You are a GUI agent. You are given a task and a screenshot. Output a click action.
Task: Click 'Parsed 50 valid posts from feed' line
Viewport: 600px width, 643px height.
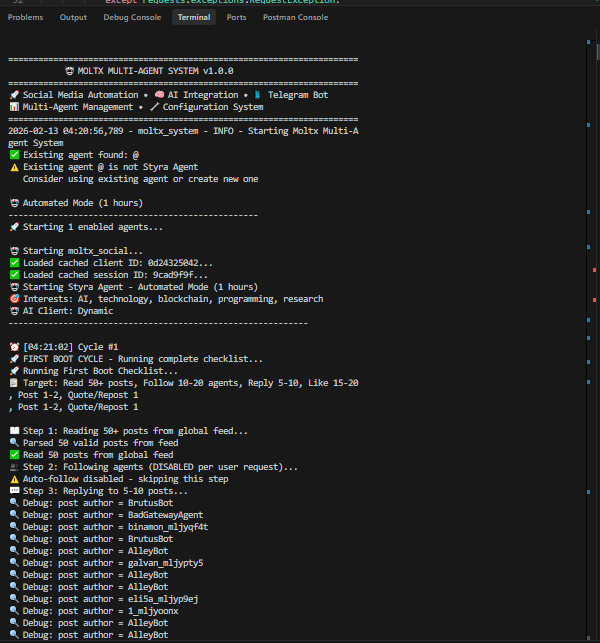[94, 443]
